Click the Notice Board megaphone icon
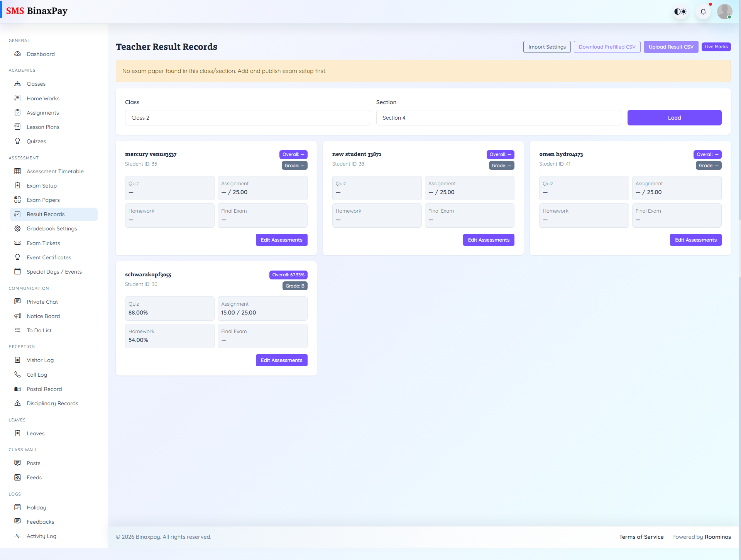Screen dimensions: 741x560 coord(17,316)
